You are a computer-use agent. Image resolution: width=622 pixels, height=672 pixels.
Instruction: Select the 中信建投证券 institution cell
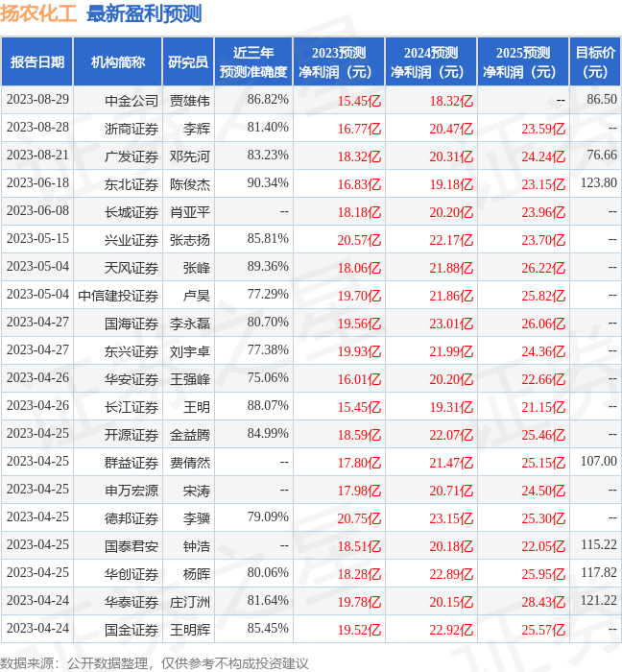118,296
